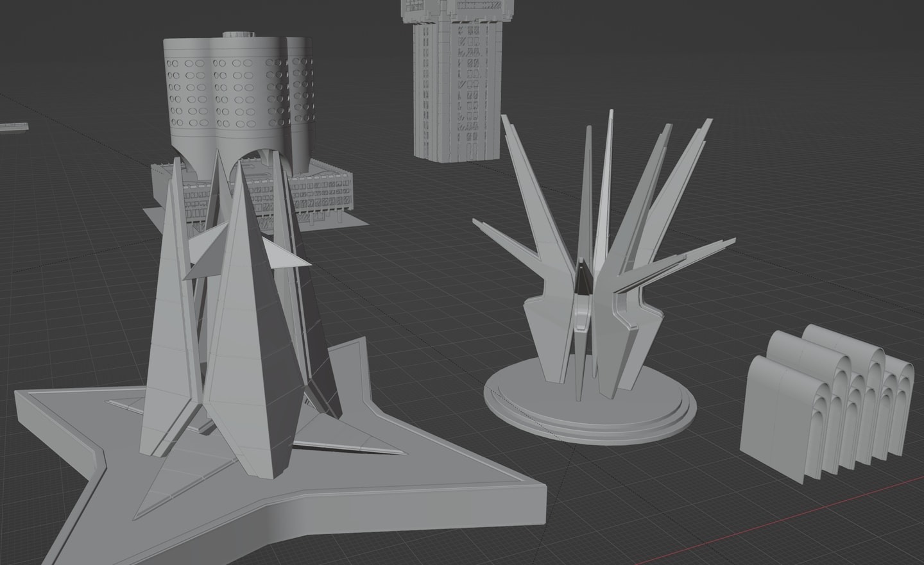This screenshot has width=924, height=565.
Task: Select the tall rectangular skyscraper model
Action: click(x=456, y=77)
